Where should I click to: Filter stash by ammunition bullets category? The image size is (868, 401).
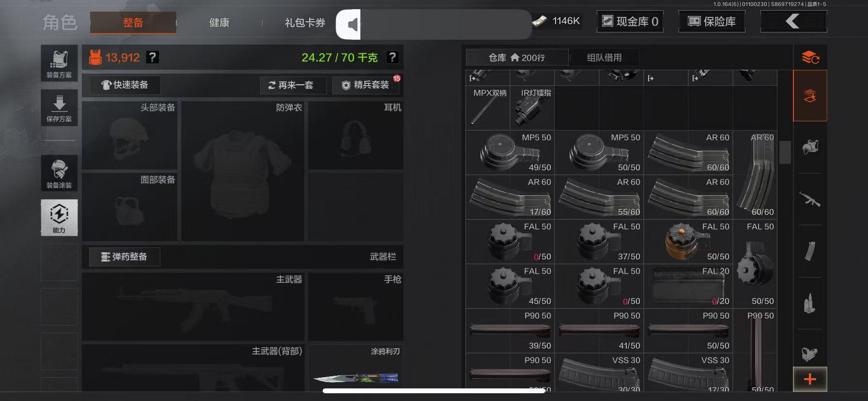[810, 304]
